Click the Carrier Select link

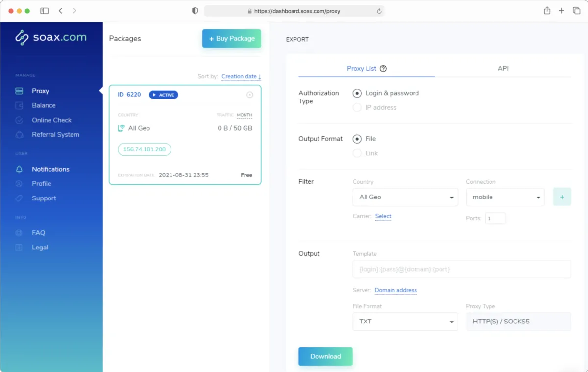[x=383, y=216]
